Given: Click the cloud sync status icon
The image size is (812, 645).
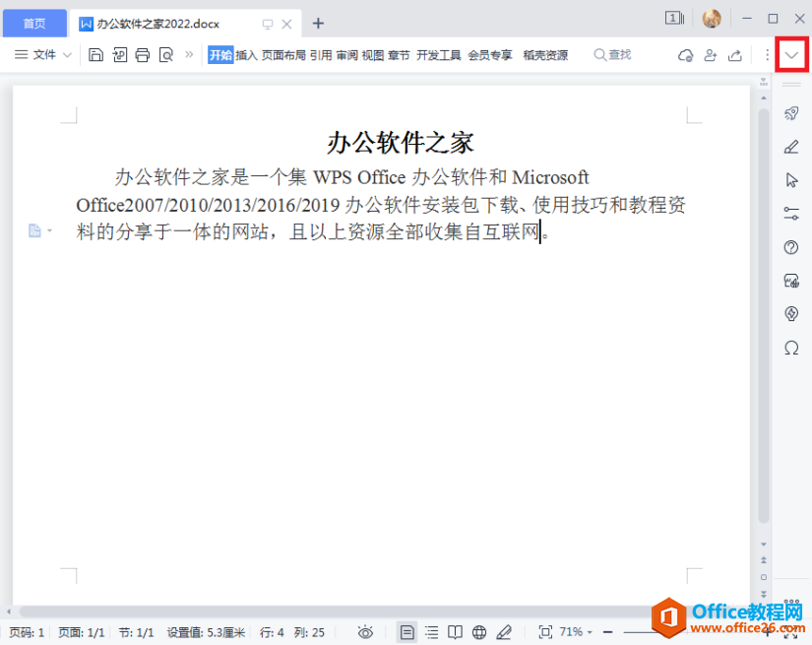Looking at the screenshot, I should [x=685, y=55].
